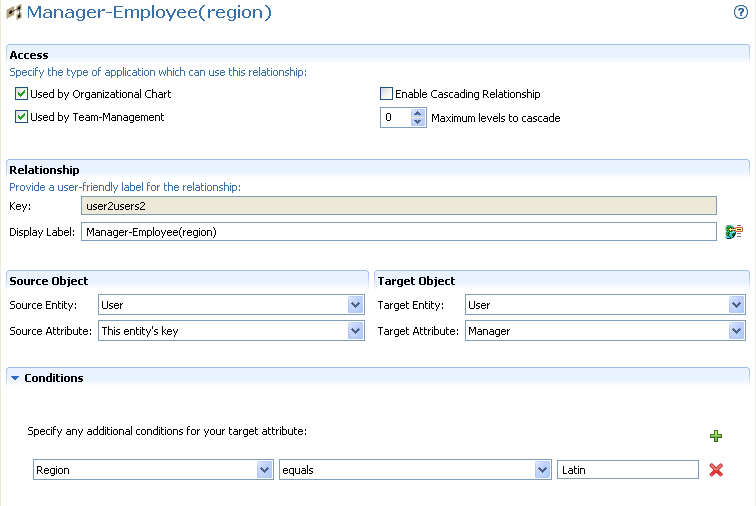Increase maximum levels to cascade
The height and width of the screenshot is (506, 756).
pos(418,113)
